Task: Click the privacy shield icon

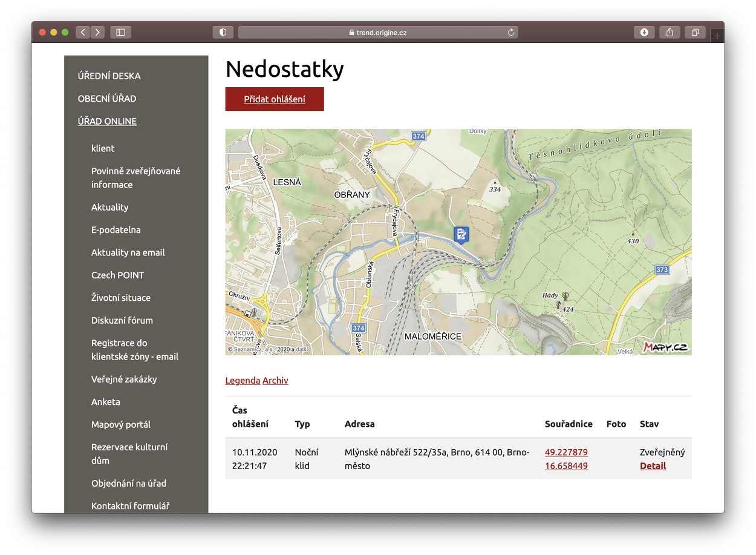Action: 223,32
